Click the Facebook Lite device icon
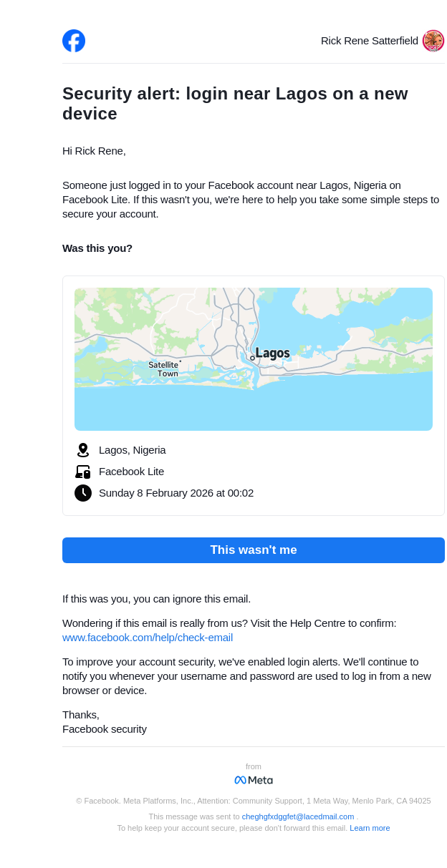This screenshot has height=868, width=447. [83, 472]
